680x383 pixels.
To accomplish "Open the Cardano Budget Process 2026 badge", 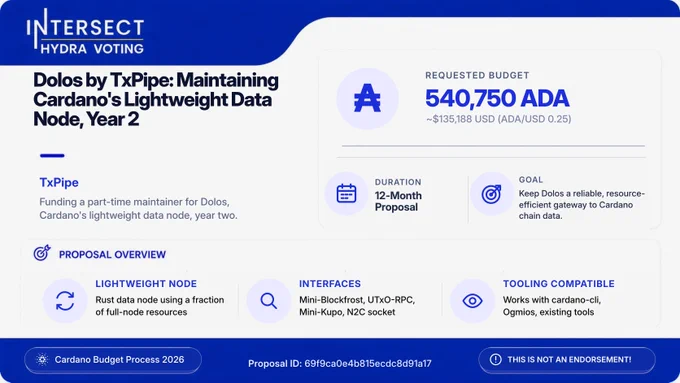I will tap(113, 360).
